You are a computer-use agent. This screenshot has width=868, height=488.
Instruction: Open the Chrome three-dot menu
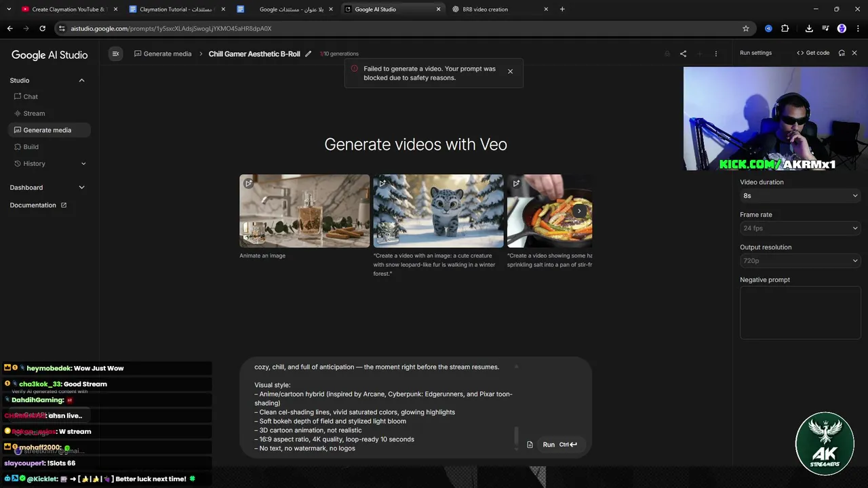point(858,28)
